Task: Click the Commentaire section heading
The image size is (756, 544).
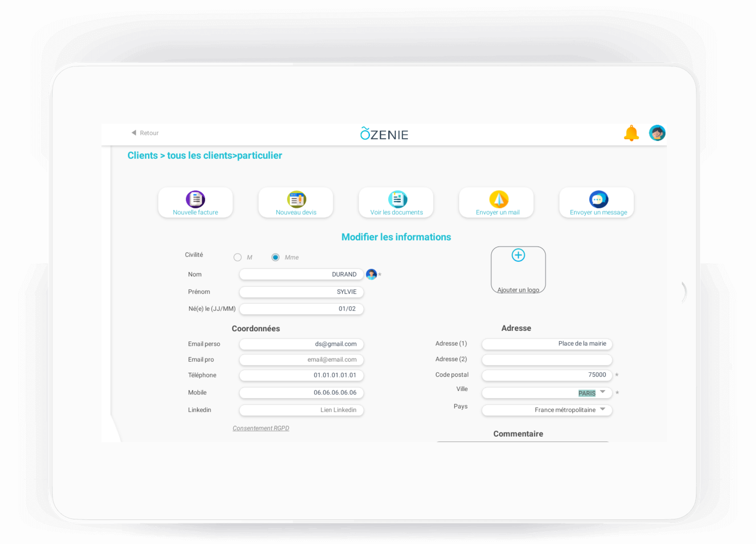Action: coord(518,434)
